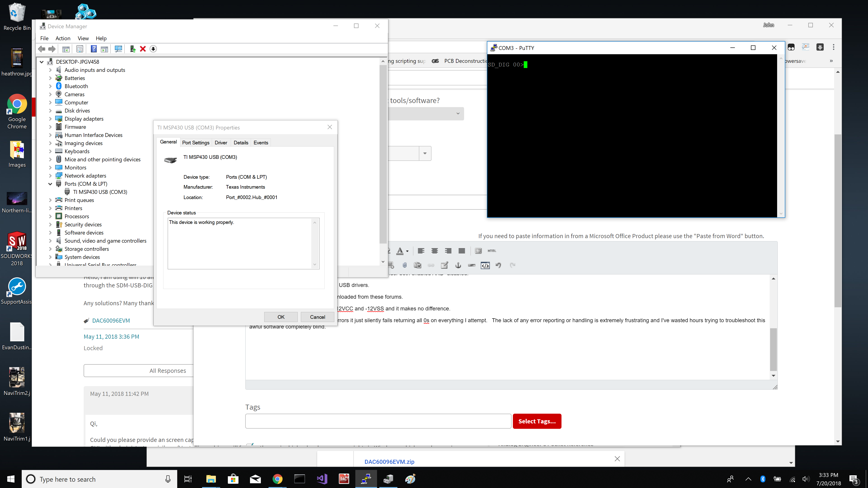Open Chrome from the taskbar
This screenshot has width=868, height=488.
click(x=277, y=479)
